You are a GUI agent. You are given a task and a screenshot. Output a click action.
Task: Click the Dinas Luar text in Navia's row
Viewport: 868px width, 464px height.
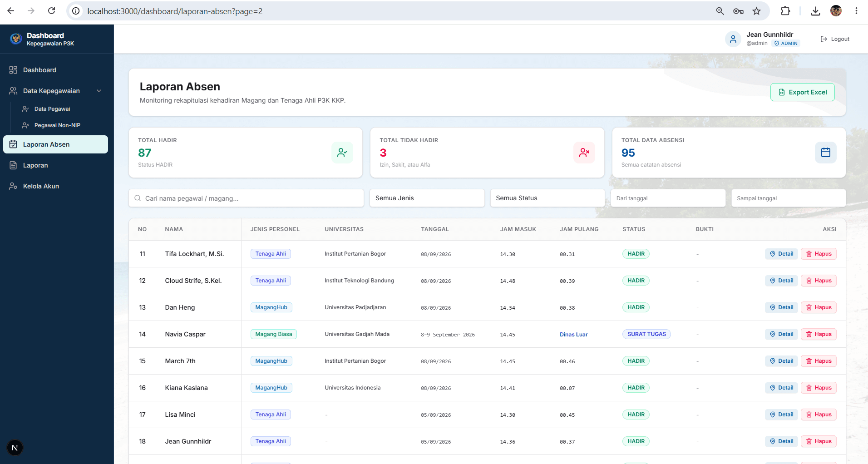(573, 335)
